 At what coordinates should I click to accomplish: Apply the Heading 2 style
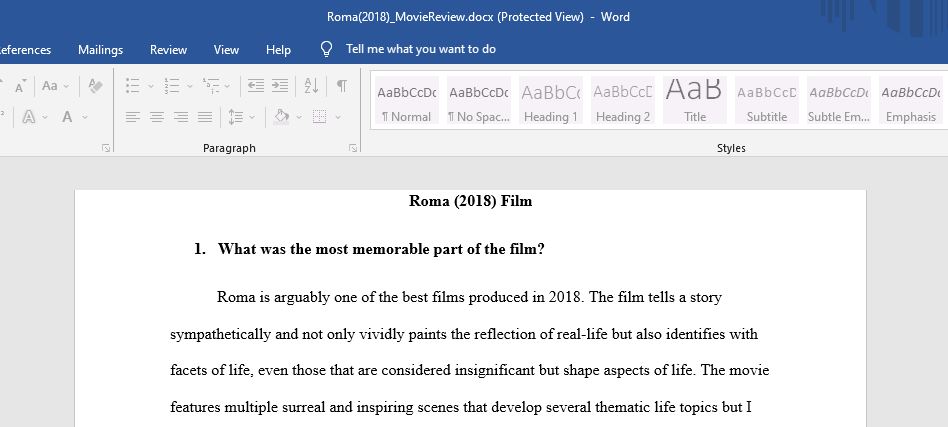623,100
